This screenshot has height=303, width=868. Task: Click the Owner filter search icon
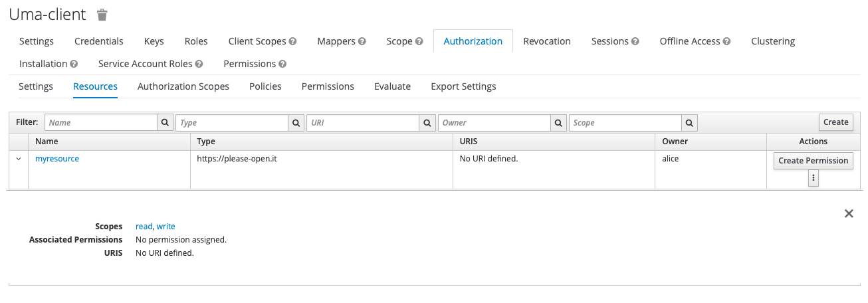click(x=558, y=123)
